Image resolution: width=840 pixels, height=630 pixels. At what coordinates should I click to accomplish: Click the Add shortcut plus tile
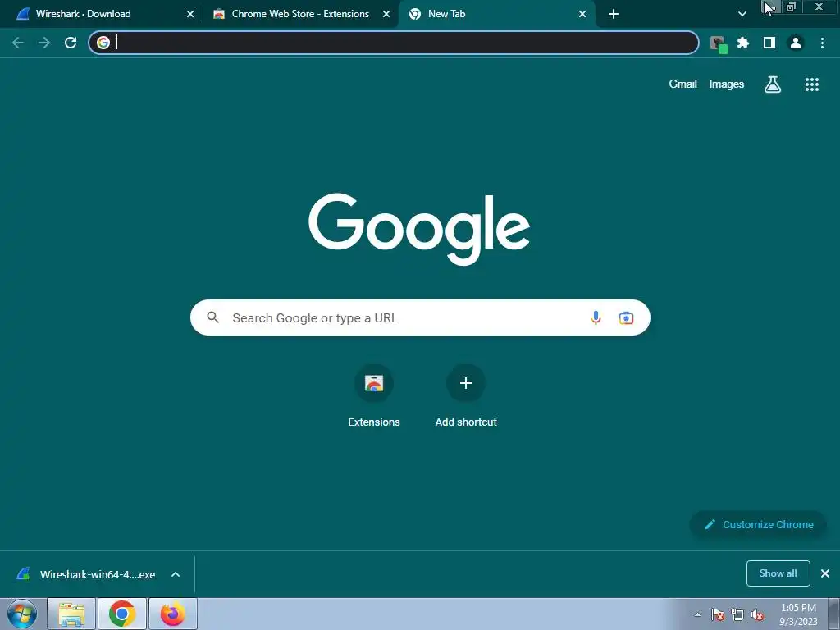pyautogui.click(x=466, y=396)
